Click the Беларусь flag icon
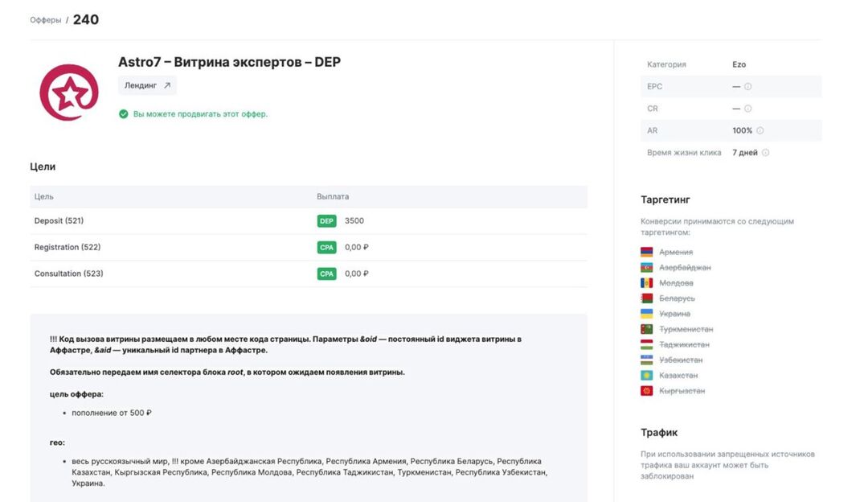 coord(646,298)
